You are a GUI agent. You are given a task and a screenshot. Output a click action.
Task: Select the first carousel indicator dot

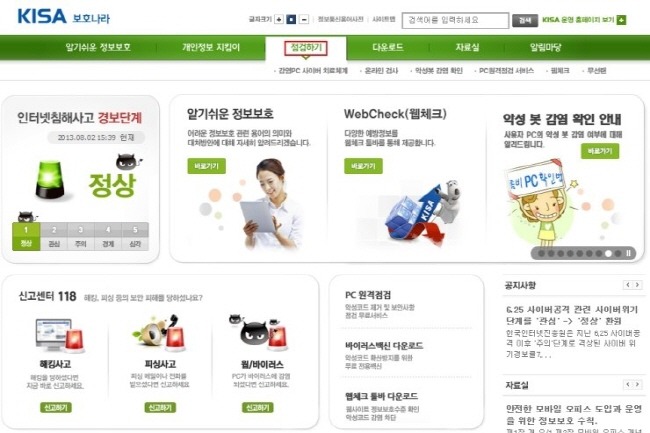coord(541,254)
